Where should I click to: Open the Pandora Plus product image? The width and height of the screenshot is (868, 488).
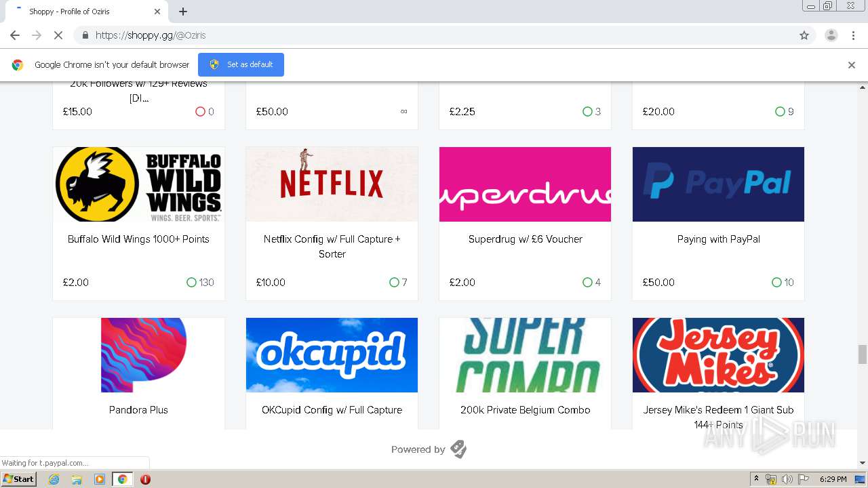click(x=138, y=355)
